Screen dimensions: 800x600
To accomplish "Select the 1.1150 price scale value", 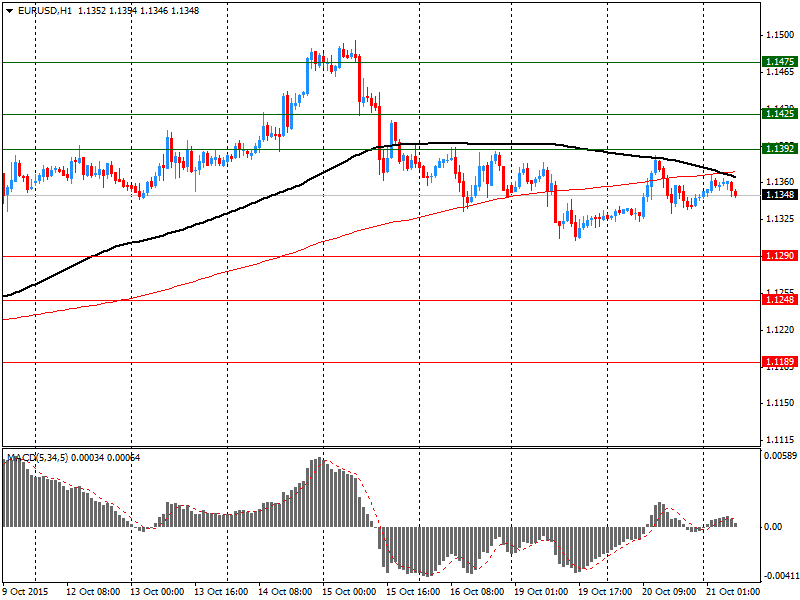I will click(x=780, y=403).
